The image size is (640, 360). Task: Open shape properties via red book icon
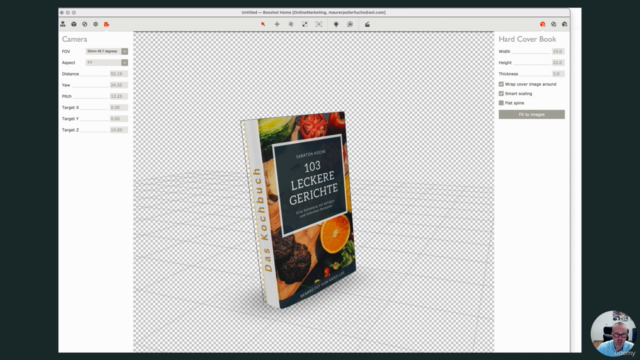[542, 24]
